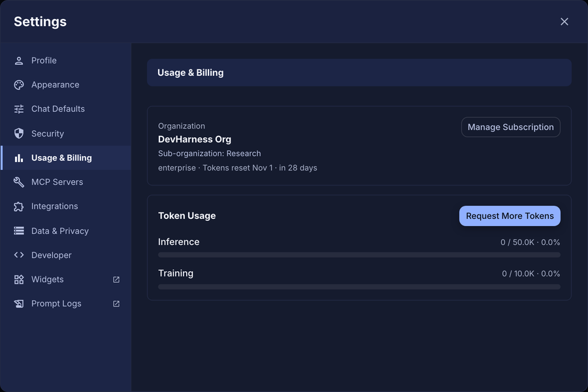Click the MCP Servers wrench icon
588x392 pixels.
pos(19,182)
